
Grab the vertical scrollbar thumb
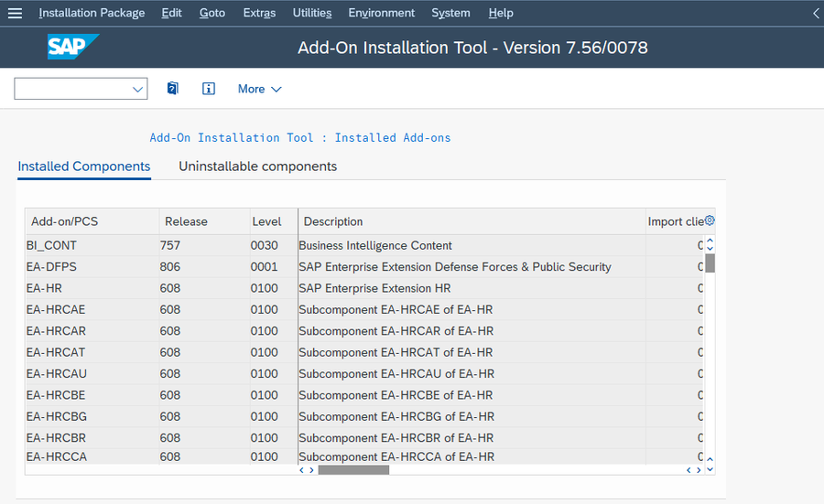click(x=710, y=263)
